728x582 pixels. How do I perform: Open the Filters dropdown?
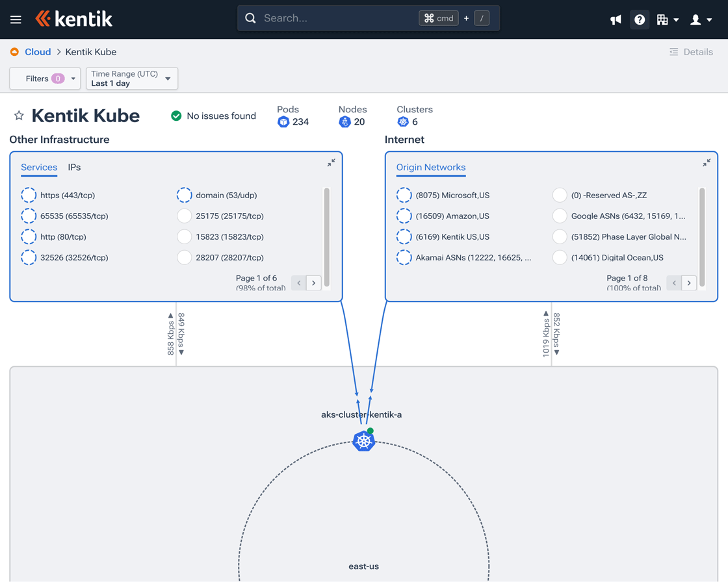point(44,78)
